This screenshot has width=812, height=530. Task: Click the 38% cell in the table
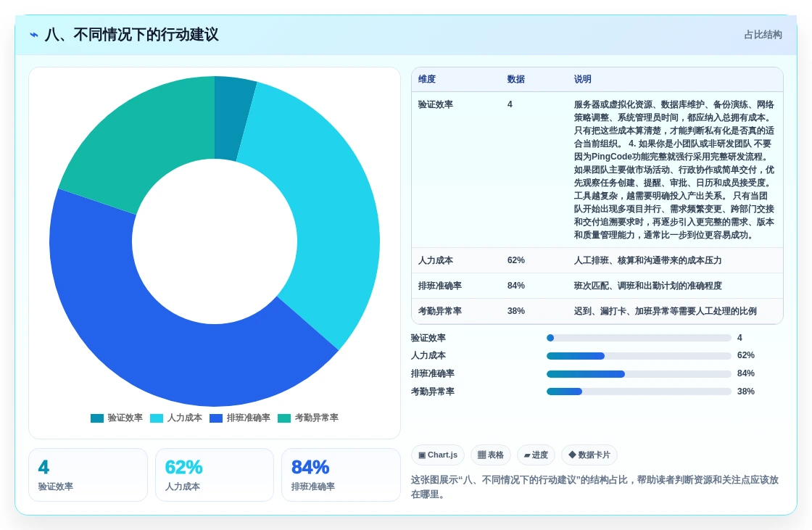515,311
